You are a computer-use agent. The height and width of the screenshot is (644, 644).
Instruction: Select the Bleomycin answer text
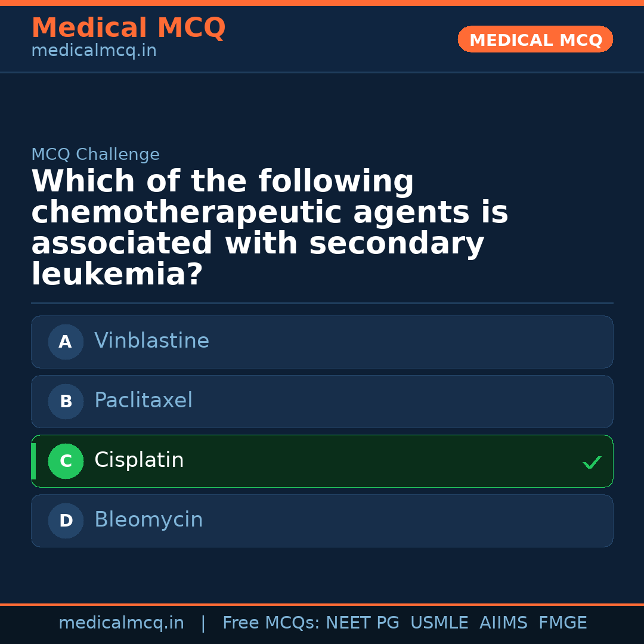click(148, 520)
